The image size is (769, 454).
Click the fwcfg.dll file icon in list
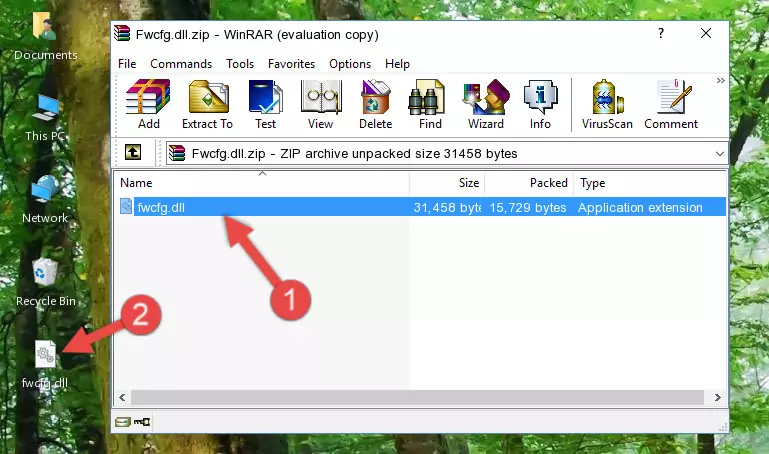(126, 206)
